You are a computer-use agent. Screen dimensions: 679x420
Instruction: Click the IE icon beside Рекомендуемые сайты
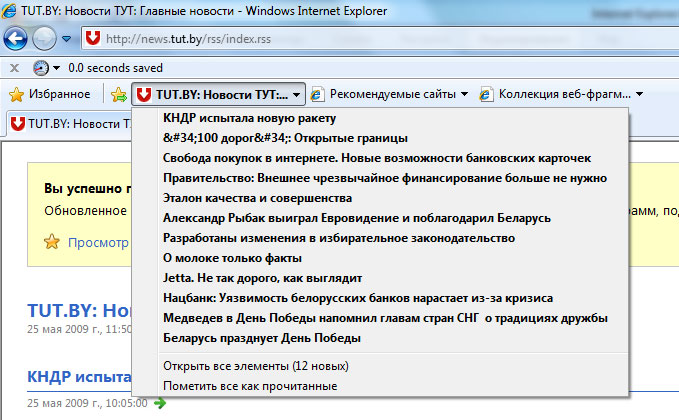click(x=317, y=94)
